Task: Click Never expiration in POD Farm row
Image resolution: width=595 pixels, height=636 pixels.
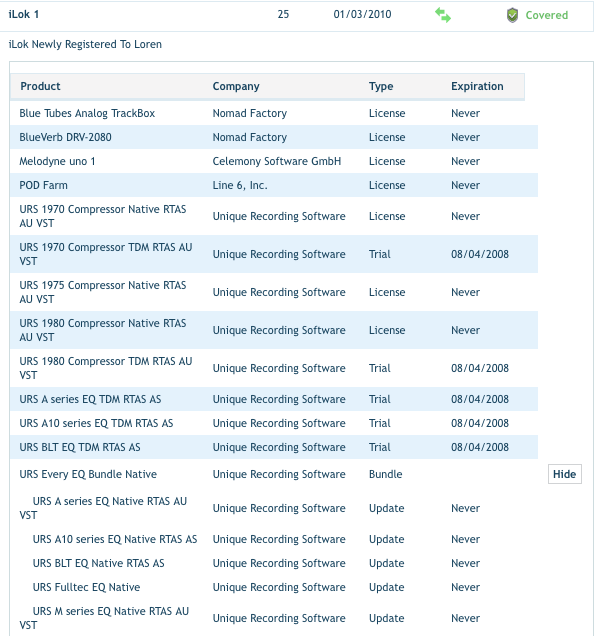Action: (465, 185)
